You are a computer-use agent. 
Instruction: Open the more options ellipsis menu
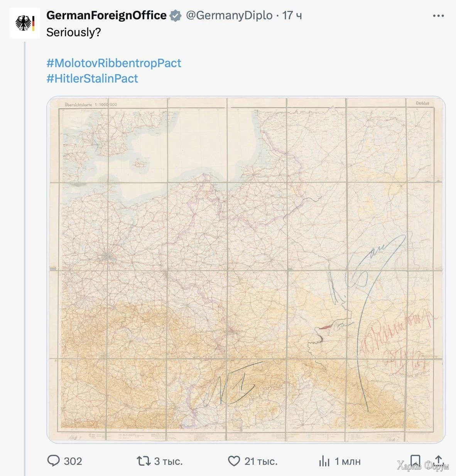(438, 15)
